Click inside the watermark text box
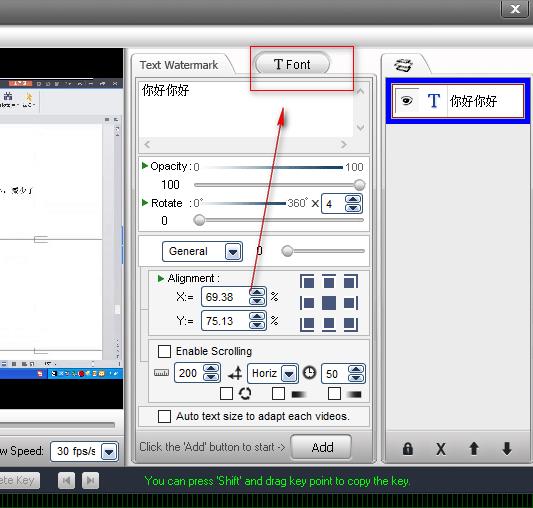Screen dimensions: 533x508 pyautogui.click(x=246, y=109)
